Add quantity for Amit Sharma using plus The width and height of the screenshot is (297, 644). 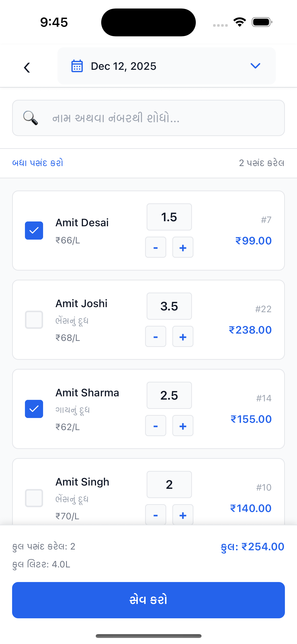click(183, 426)
